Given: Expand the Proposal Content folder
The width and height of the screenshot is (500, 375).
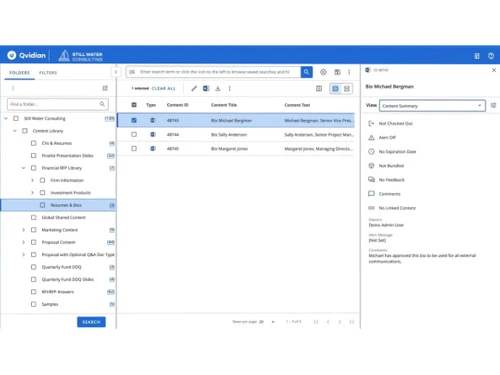Looking at the screenshot, I should (x=23, y=242).
